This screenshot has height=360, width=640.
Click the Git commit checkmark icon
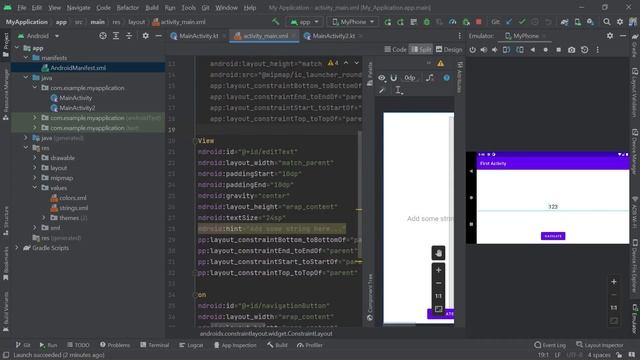point(522,22)
